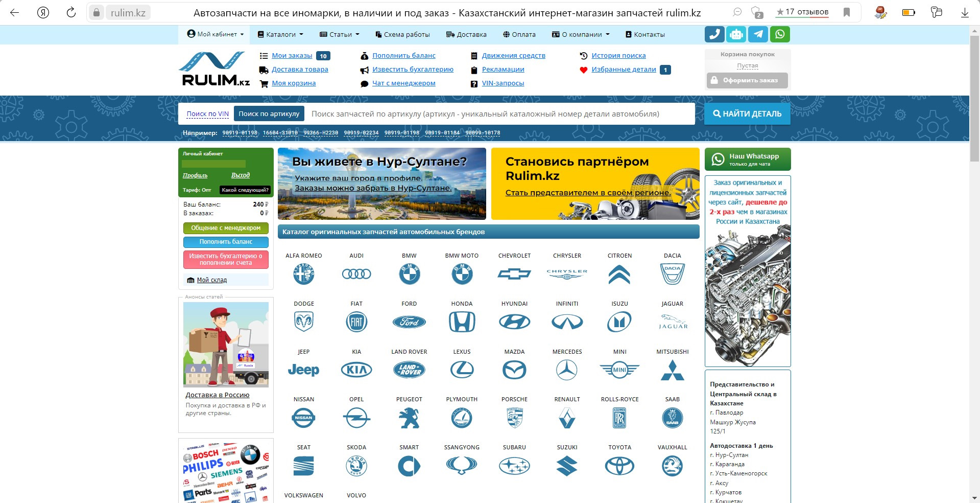
Task: Select the Citroen brand logo
Action: 619,275
